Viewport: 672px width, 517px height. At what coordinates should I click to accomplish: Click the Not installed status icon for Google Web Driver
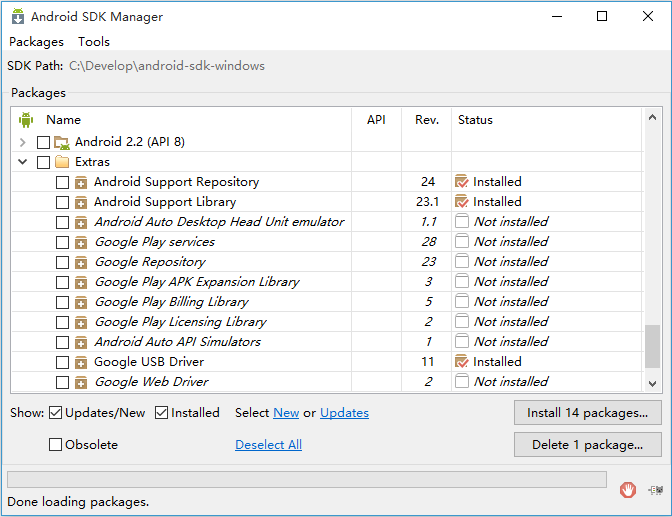click(x=462, y=382)
